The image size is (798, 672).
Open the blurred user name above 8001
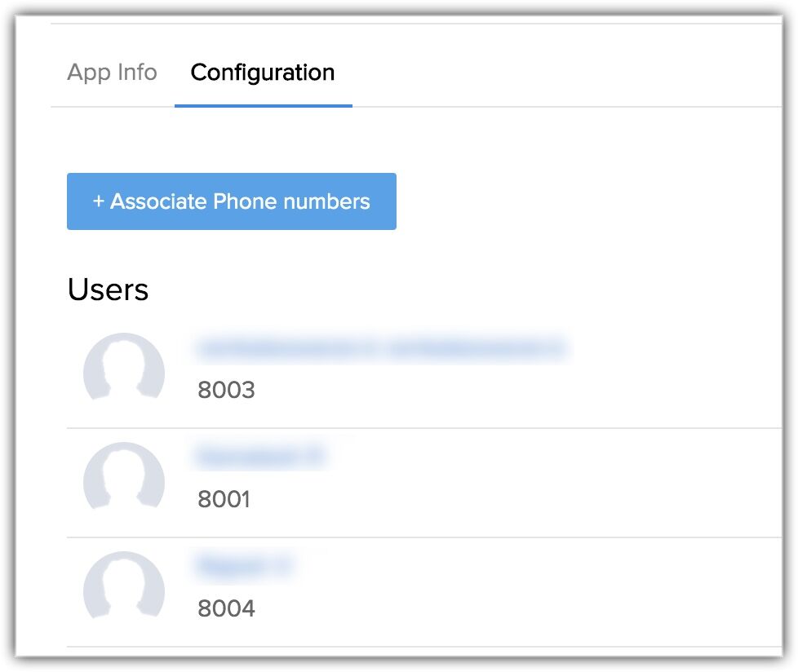pyautogui.click(x=259, y=458)
